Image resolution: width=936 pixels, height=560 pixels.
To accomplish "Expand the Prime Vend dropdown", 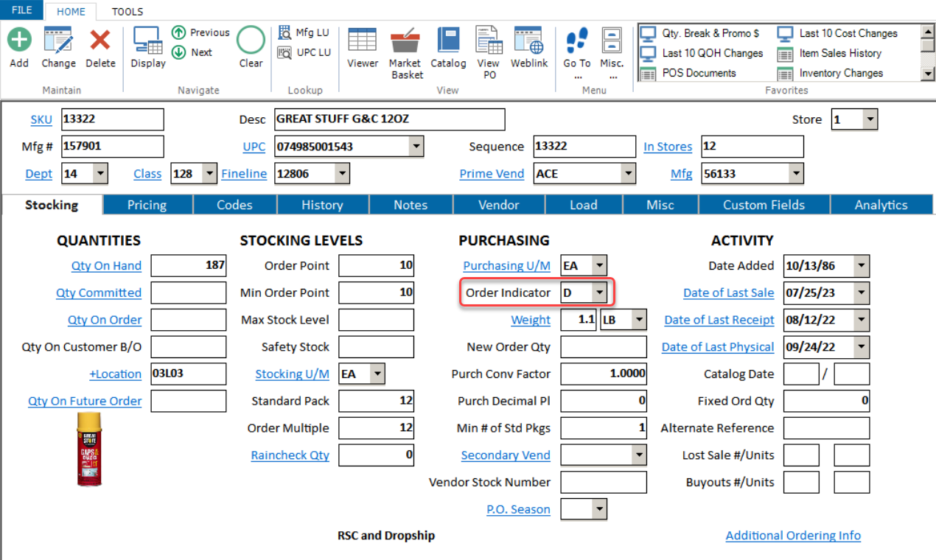I will point(628,174).
